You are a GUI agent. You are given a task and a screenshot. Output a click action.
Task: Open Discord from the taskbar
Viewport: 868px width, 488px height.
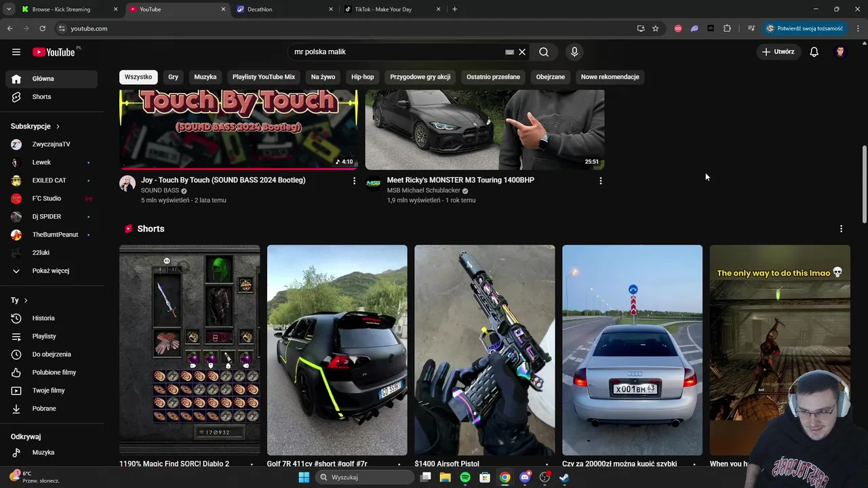tap(525, 477)
